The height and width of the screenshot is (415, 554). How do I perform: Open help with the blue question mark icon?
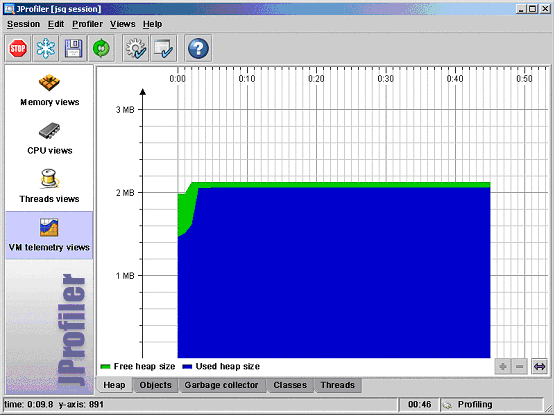coord(198,48)
